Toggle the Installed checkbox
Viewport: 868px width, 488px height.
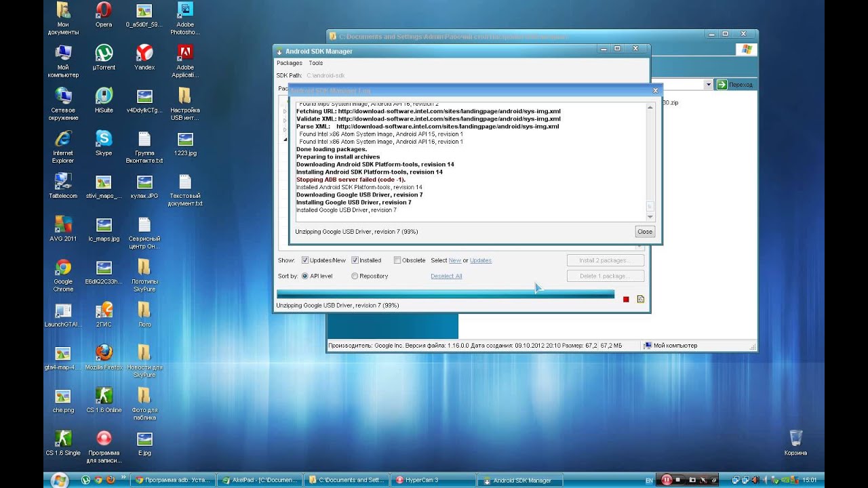tap(355, 260)
